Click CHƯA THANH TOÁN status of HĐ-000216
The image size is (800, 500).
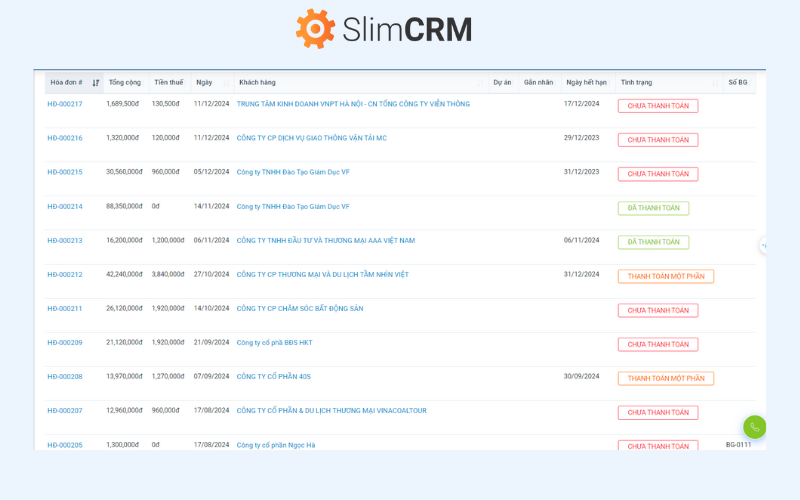[x=658, y=140]
